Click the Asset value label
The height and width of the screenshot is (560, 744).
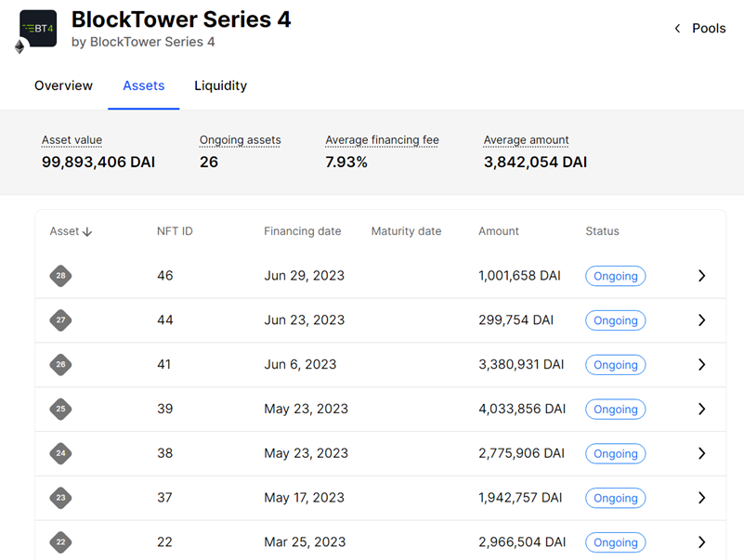pyautogui.click(x=72, y=140)
